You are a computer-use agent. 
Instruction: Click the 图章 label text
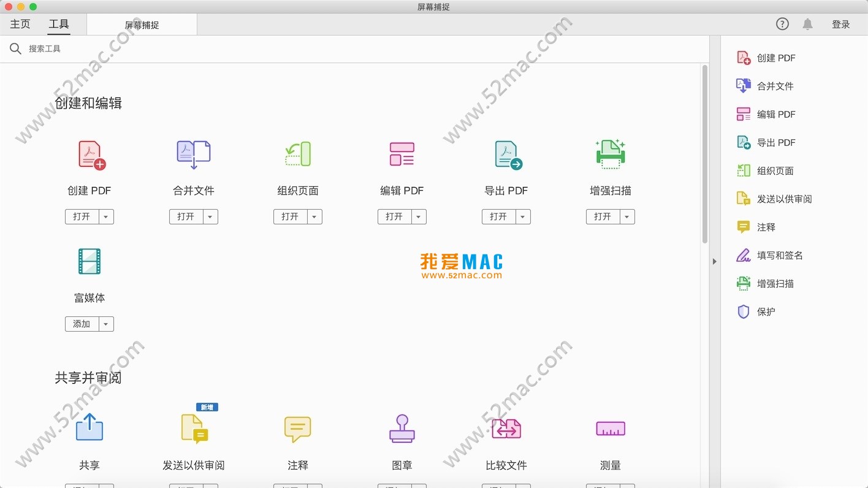click(402, 465)
